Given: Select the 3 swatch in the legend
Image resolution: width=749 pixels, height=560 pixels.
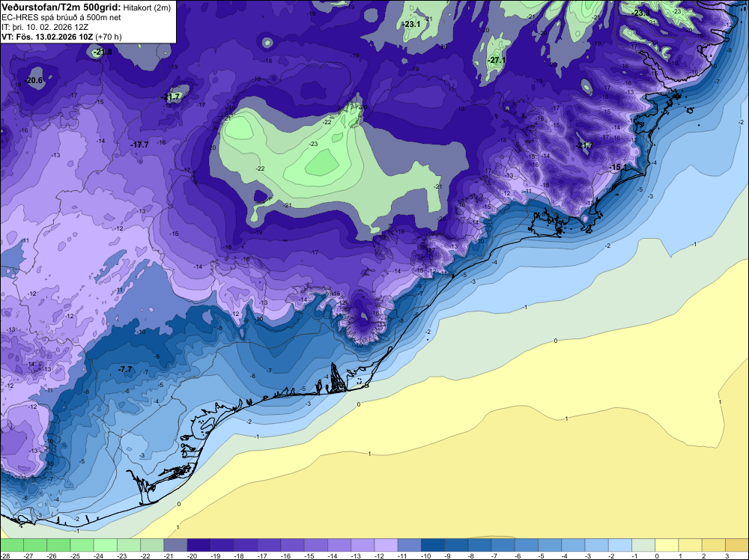Looking at the screenshot, I should pyautogui.click(x=737, y=545).
